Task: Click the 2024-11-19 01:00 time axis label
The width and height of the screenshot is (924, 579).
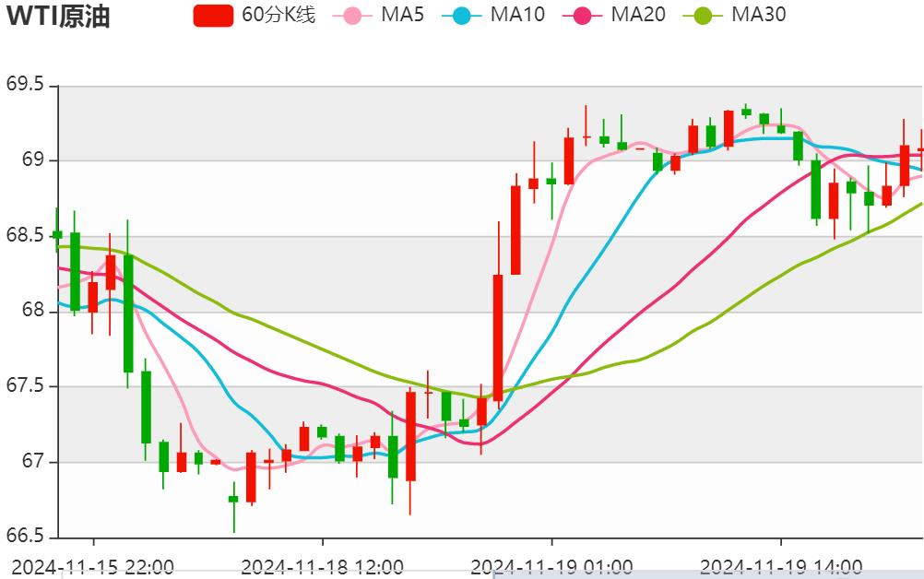Action: coord(551,562)
